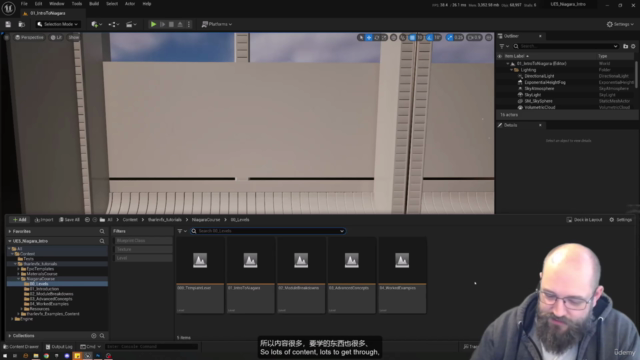Toggle rotation angle snapping in viewport
Image resolution: width=640 pixels, height=360 pixels.
tap(429, 38)
